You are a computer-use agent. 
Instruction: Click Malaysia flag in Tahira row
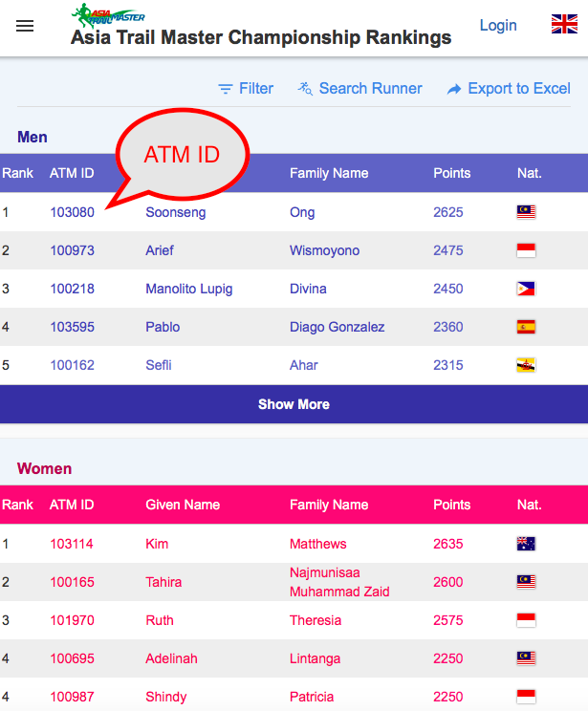tap(526, 582)
